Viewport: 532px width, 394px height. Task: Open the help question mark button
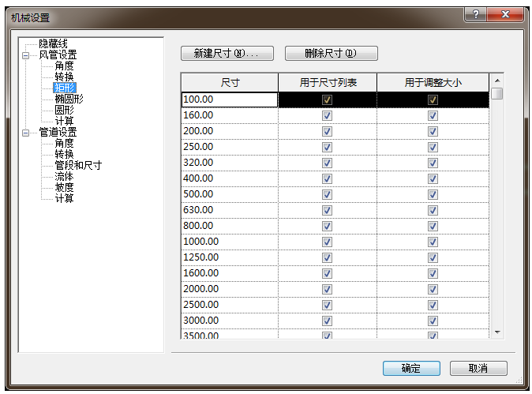[x=476, y=14]
